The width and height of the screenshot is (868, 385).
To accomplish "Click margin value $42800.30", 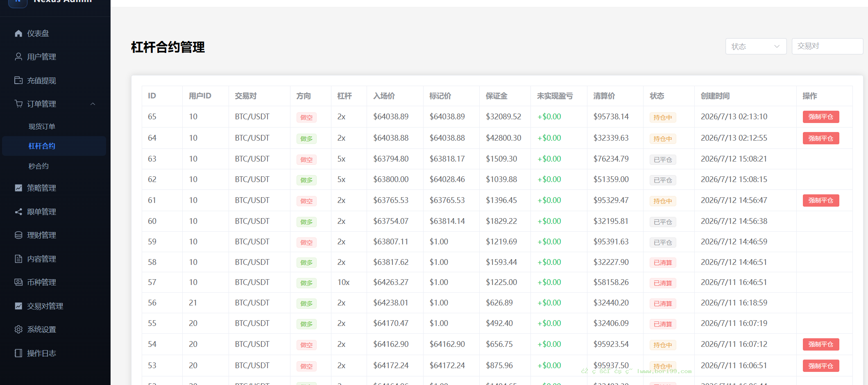I will click(x=503, y=138).
